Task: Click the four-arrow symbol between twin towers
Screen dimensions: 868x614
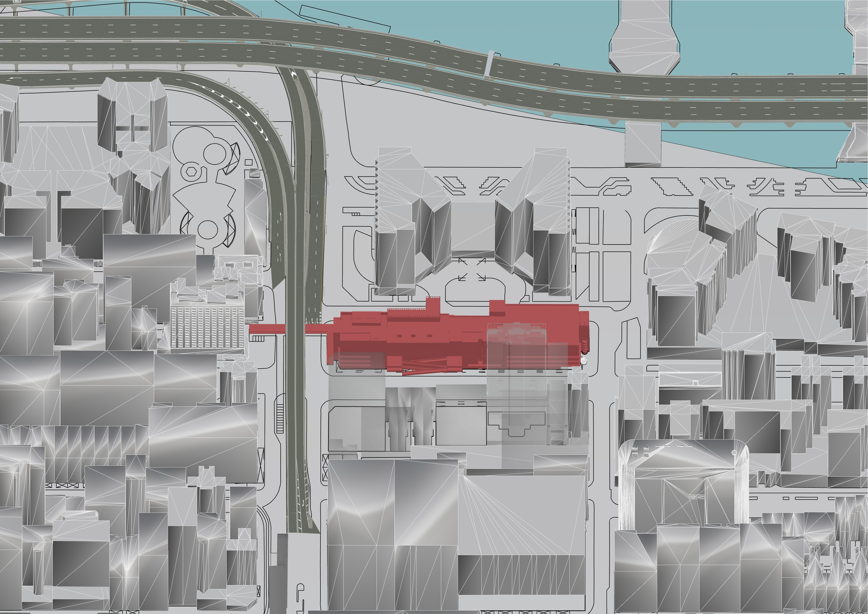Action: point(471,270)
